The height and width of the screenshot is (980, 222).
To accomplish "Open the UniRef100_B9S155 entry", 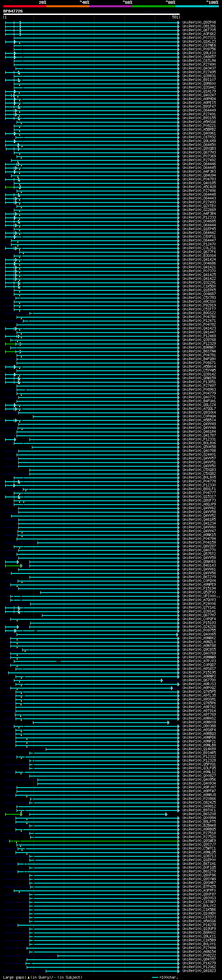I will (x=199, y=118).
